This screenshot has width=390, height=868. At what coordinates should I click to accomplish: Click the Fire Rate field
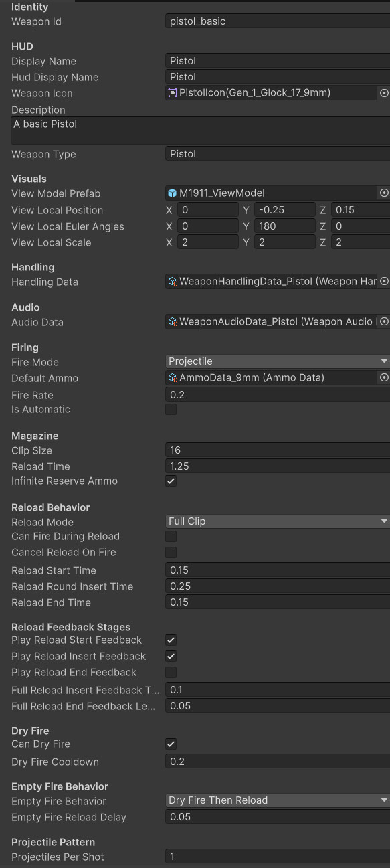click(x=278, y=395)
